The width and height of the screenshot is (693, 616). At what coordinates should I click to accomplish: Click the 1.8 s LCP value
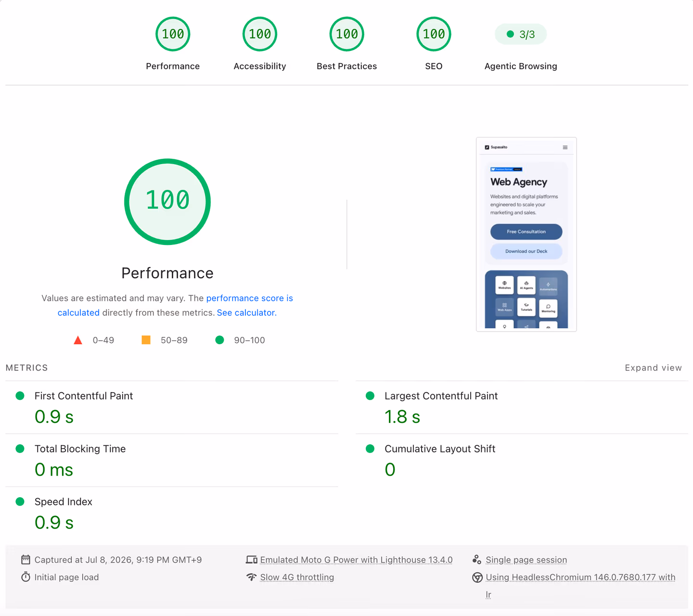(x=402, y=417)
